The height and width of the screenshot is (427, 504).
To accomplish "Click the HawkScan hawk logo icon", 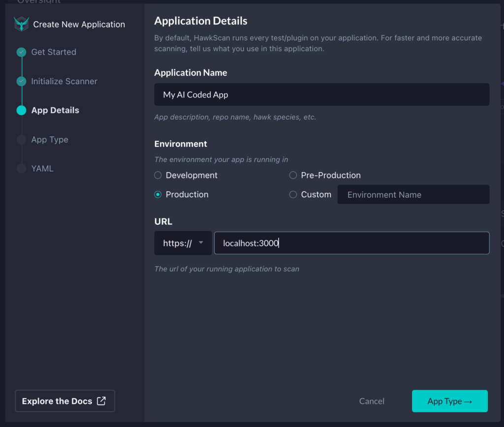I will pos(21,23).
